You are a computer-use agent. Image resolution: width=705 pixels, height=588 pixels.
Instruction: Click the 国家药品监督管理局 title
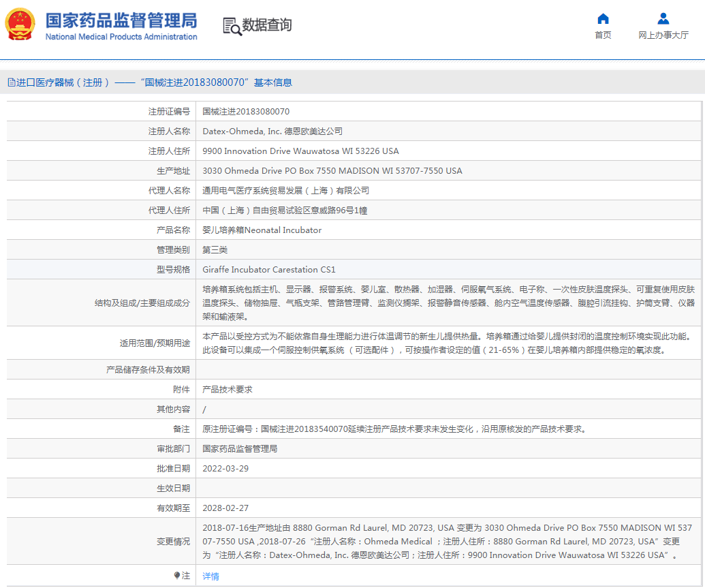tap(121, 20)
